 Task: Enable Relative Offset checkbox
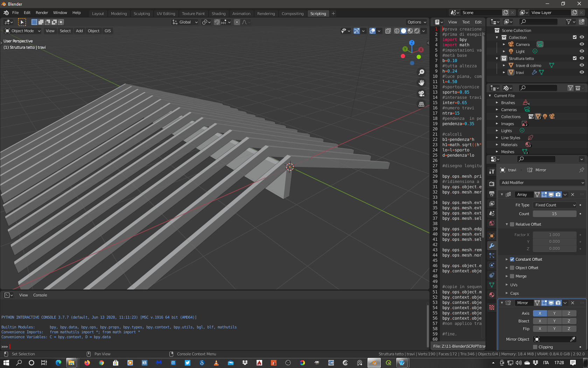click(x=512, y=224)
